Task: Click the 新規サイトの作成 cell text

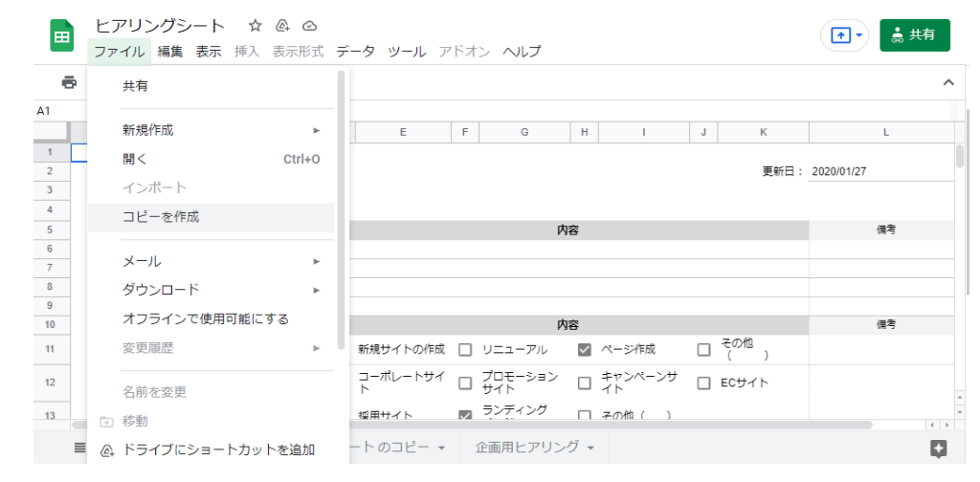Action: pos(401,350)
